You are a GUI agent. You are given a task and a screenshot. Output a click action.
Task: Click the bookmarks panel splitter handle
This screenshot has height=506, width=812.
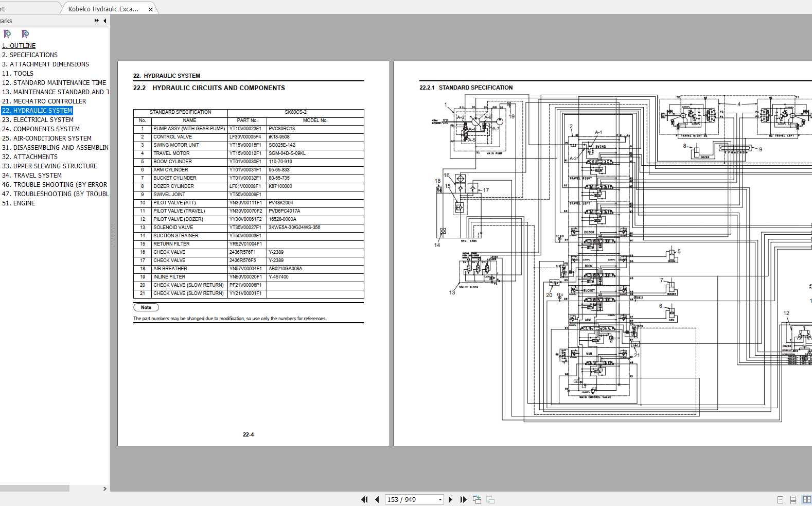pyautogui.click(x=112, y=234)
